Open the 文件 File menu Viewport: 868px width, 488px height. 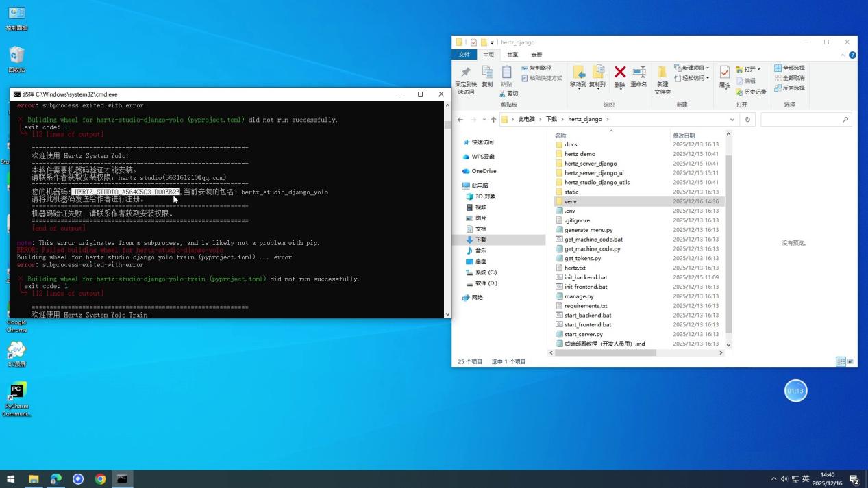click(464, 54)
